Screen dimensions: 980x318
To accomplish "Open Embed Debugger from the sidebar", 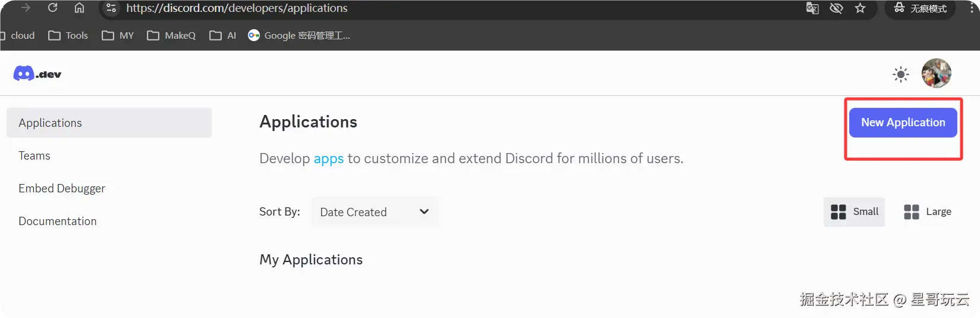I will [62, 188].
